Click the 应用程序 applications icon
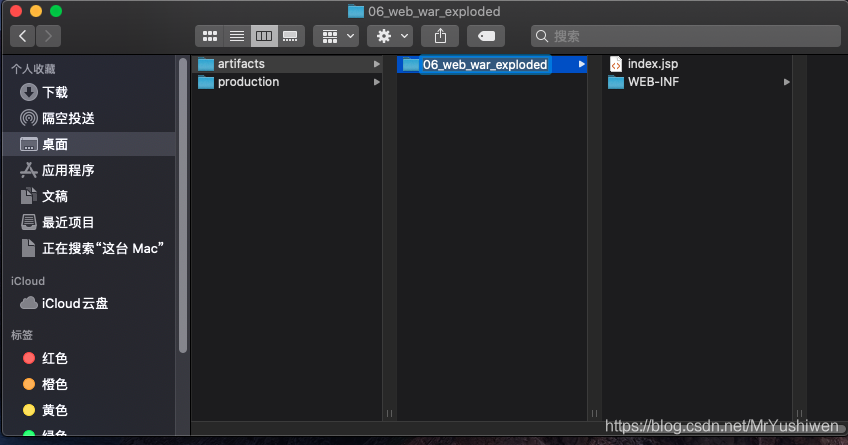 (28, 170)
